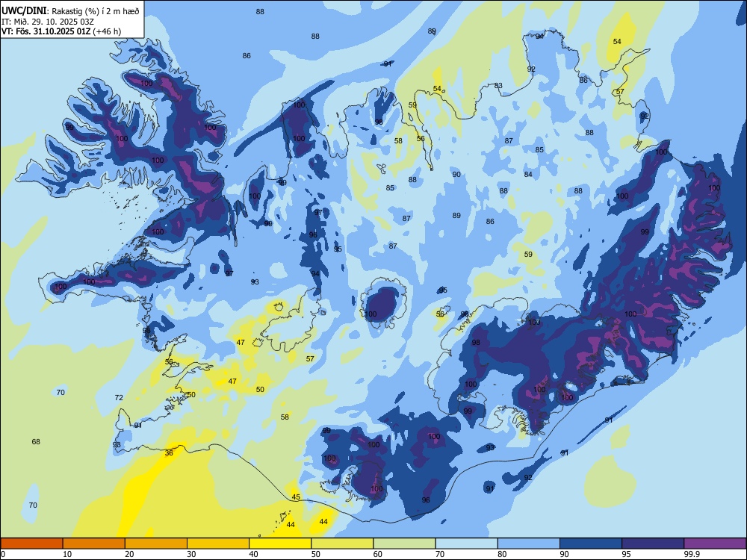Click the legend label '80'
This screenshot has height=560, width=747.
point(502,554)
